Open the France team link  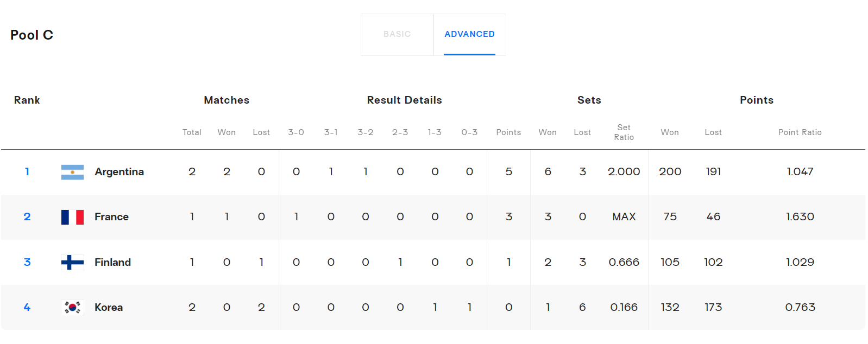pos(111,217)
